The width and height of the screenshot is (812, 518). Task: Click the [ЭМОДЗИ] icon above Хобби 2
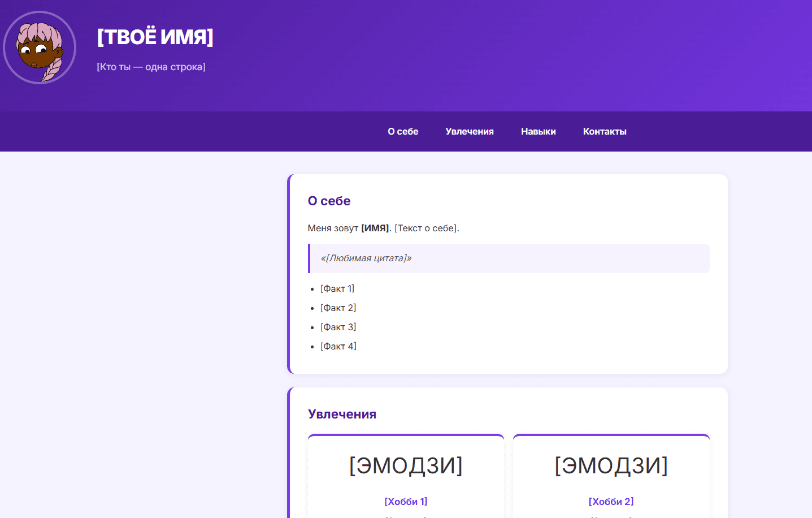point(611,465)
